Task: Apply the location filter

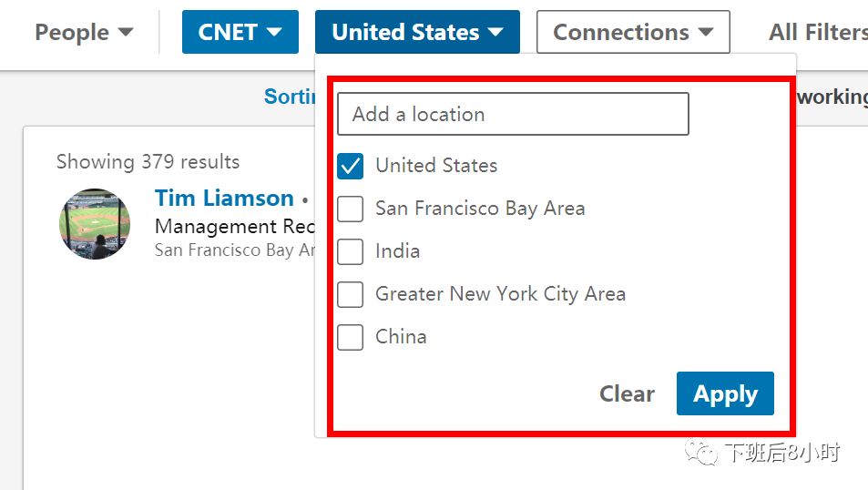Action: (x=725, y=393)
